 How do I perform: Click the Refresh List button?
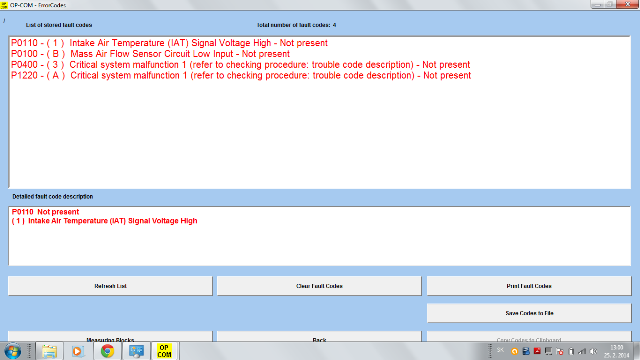click(110, 286)
